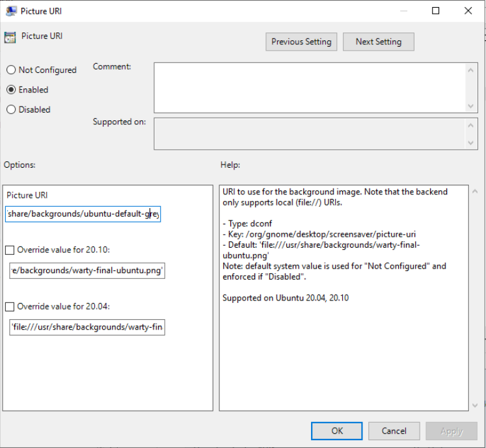Screen dimensions: 486x448
Task: Click the 'Picture URI' label in Options pane
Action: coord(27,195)
